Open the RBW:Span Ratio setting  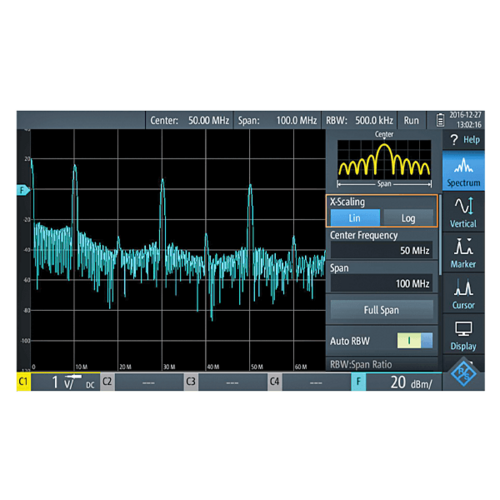click(x=382, y=364)
